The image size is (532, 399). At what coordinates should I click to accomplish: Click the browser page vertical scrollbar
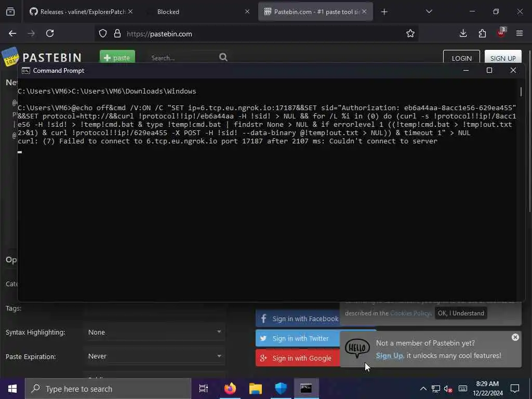[529, 132]
